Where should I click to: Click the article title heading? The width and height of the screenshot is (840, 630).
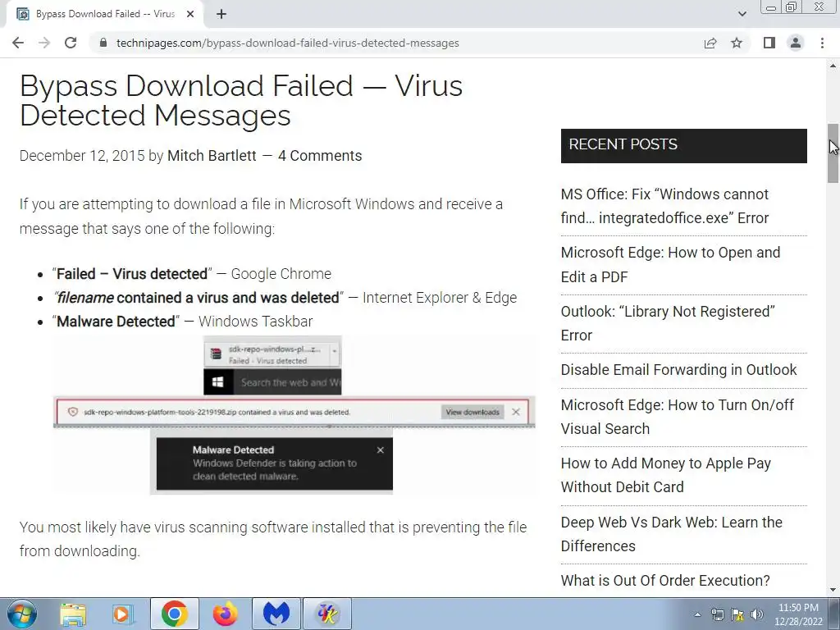coord(241,100)
